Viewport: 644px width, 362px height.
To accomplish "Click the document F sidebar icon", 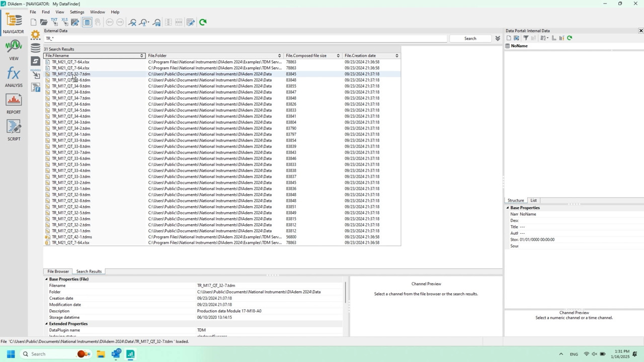I will 35,87.
